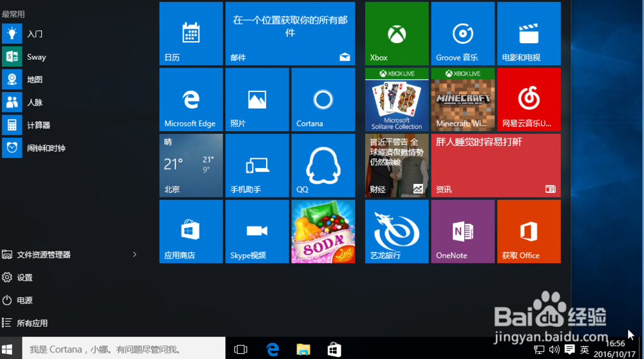Click the Windows Start button
Image resolution: width=644 pixels, height=359 pixels.
point(7,349)
